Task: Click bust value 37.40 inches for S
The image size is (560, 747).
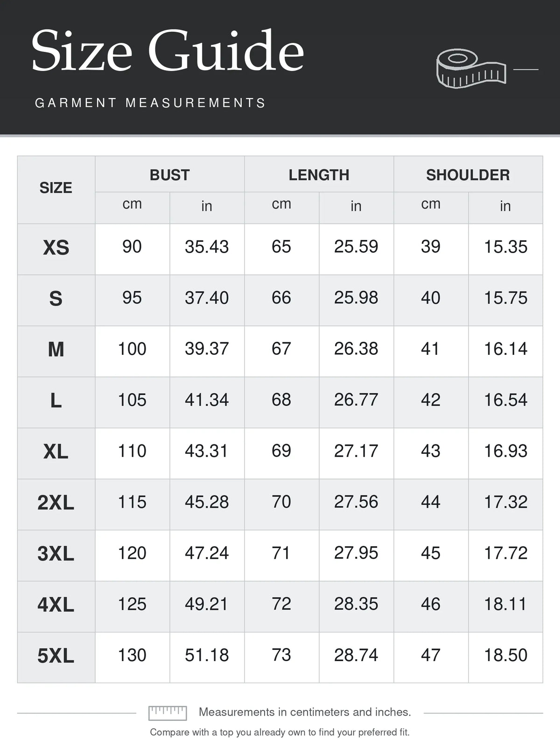Action: [x=207, y=298]
